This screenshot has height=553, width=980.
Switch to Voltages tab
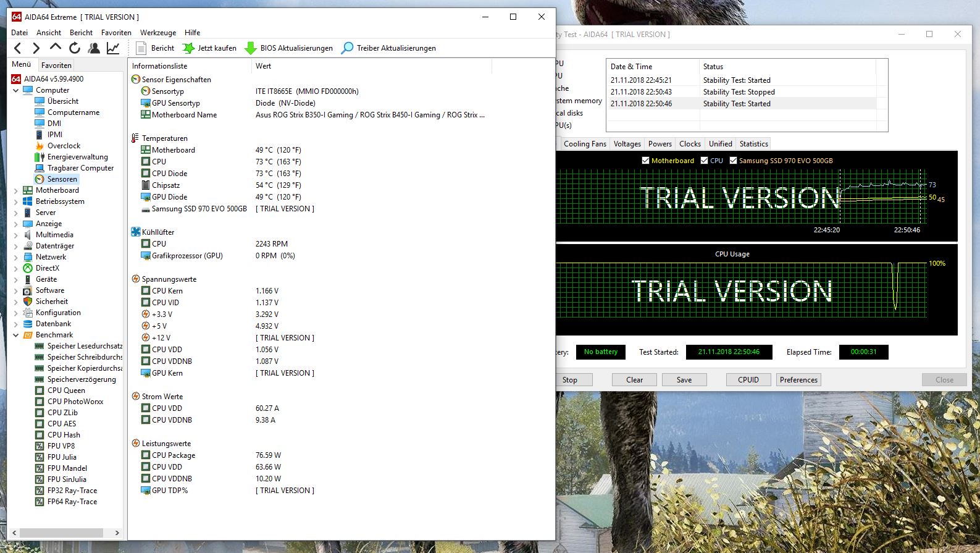pyautogui.click(x=627, y=144)
